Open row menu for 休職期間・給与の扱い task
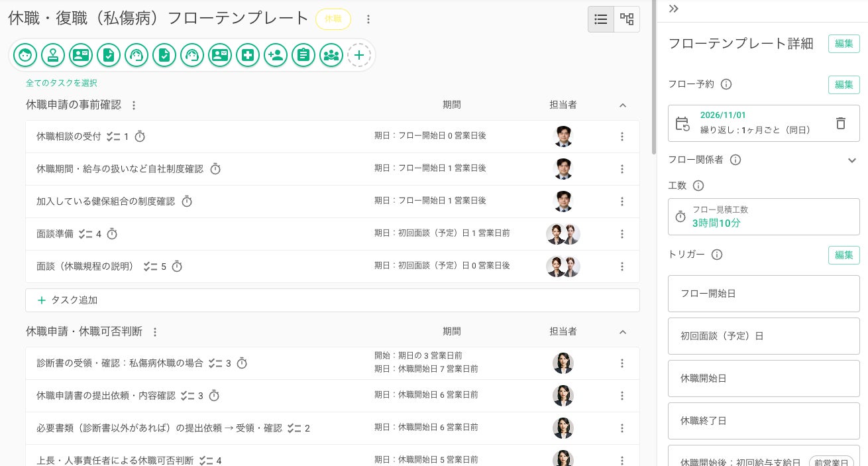This screenshot has width=868, height=466. pyautogui.click(x=622, y=169)
